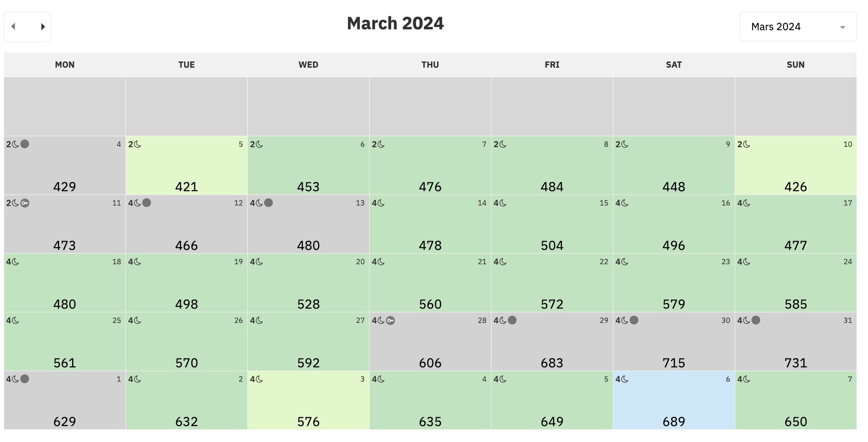Click the SAT column header
This screenshot has height=442, width=868.
pyautogui.click(x=674, y=65)
